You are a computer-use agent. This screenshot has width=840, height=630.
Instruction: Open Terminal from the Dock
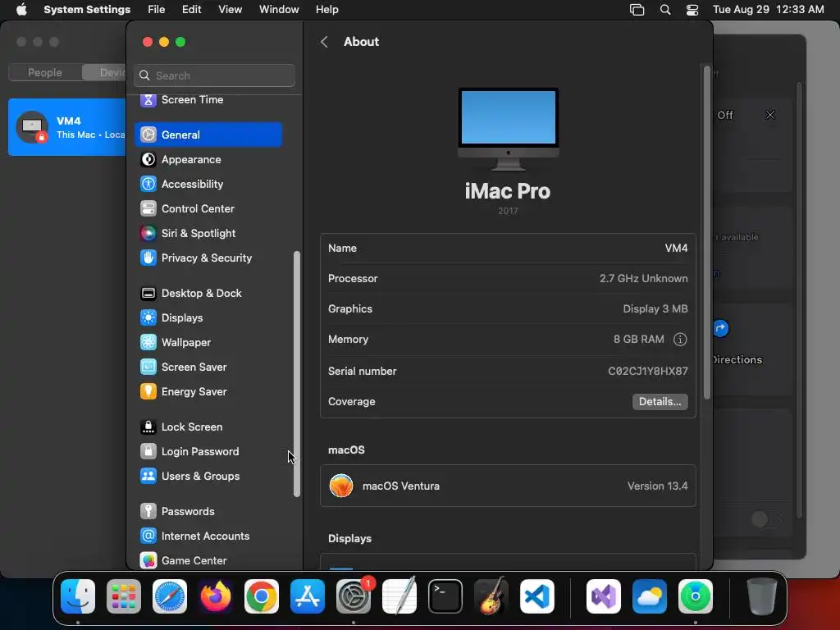[x=445, y=596]
